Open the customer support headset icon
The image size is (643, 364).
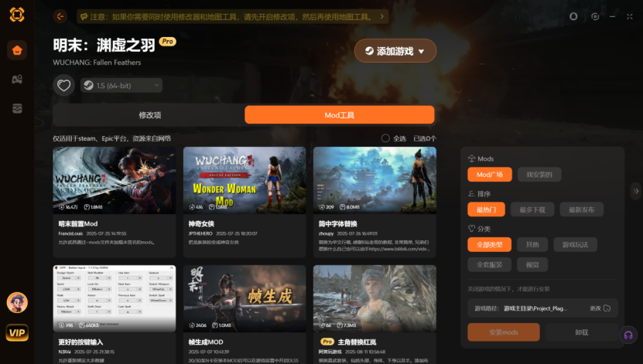(x=628, y=335)
